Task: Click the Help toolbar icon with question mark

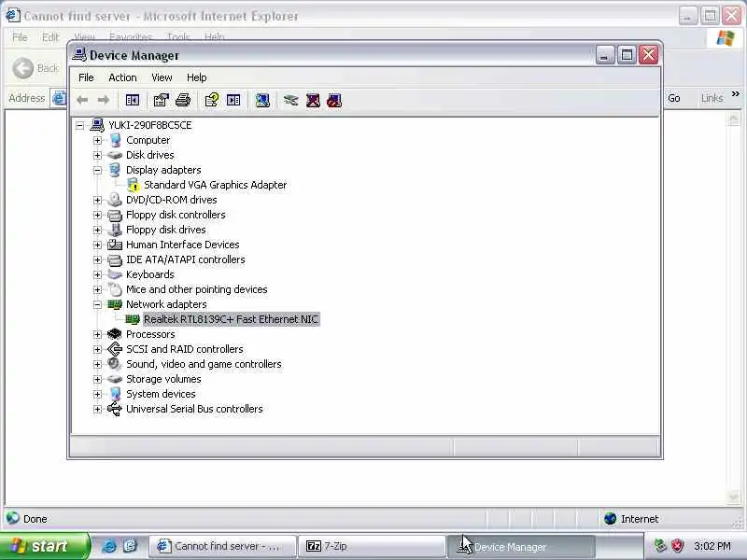Action: coord(212,100)
